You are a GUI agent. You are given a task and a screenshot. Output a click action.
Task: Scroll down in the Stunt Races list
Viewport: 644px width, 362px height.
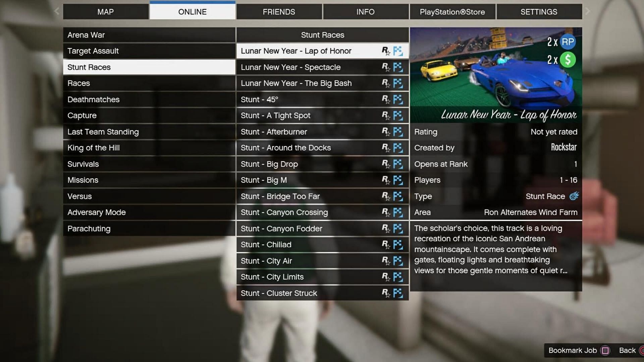(x=322, y=293)
